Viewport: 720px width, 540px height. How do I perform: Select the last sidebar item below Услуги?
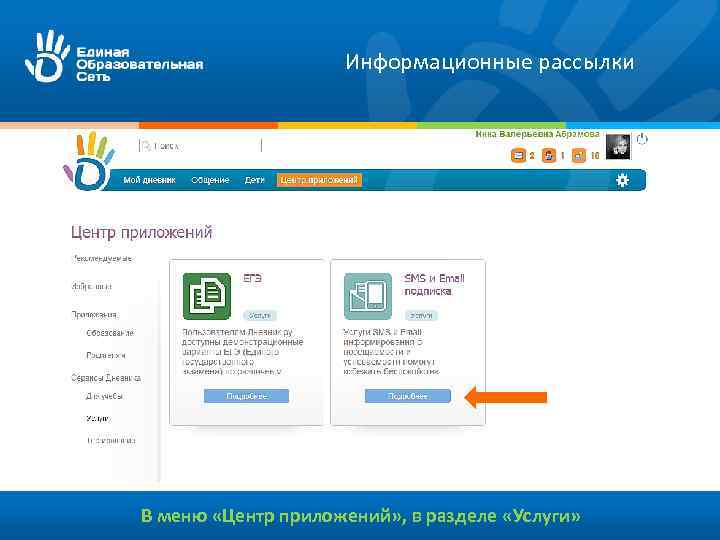(x=111, y=441)
